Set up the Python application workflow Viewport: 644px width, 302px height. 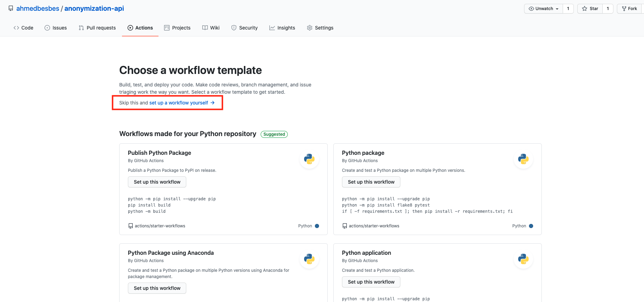coord(371,282)
